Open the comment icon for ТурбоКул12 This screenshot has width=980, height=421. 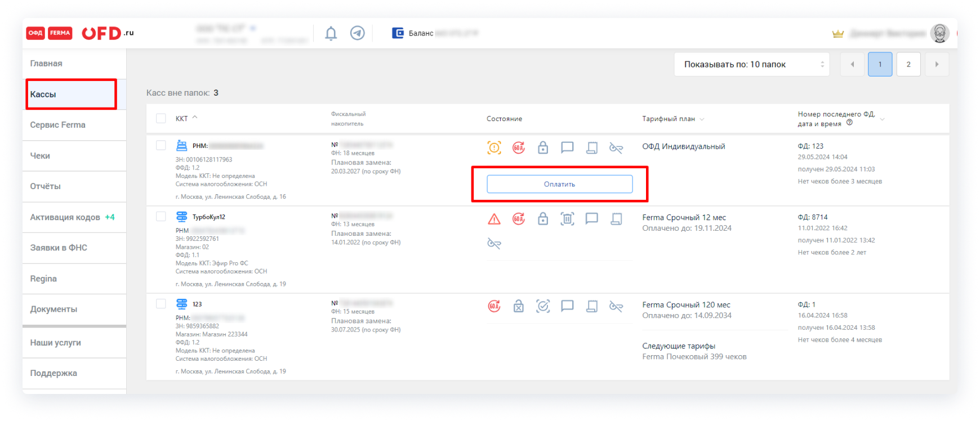point(592,218)
